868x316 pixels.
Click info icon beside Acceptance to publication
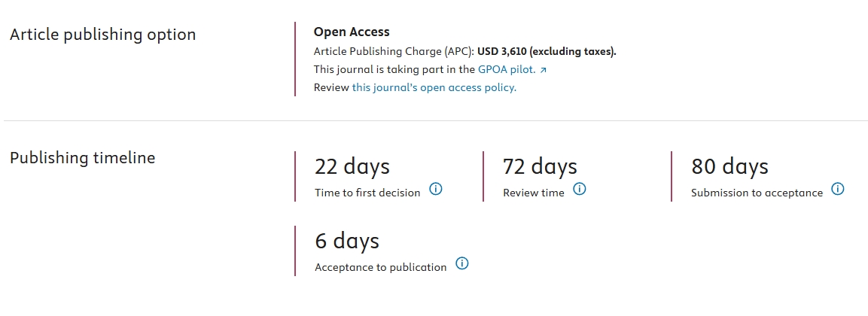point(462,263)
